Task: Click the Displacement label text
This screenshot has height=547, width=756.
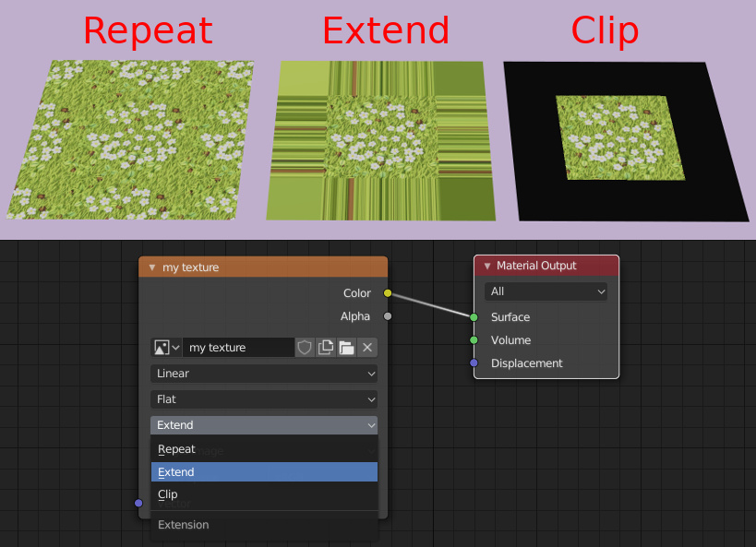Action: [x=526, y=363]
